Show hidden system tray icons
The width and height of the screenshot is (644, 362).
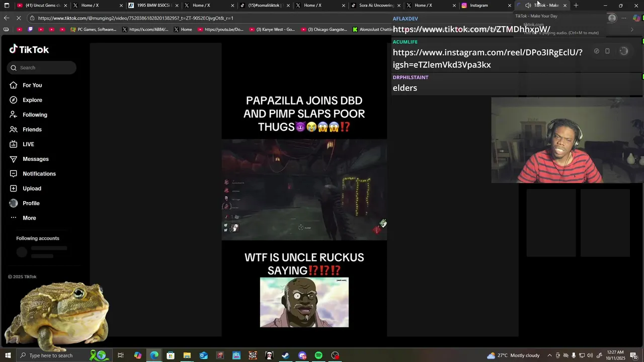click(549, 355)
